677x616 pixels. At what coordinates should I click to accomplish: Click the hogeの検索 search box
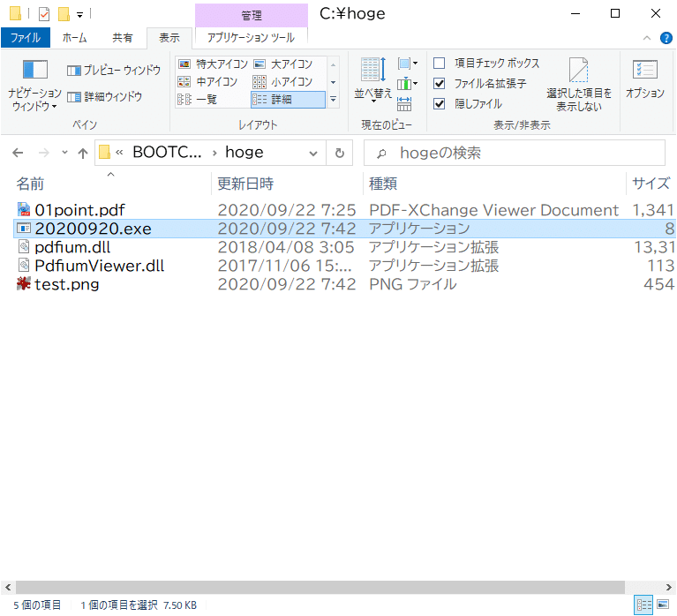[x=515, y=153]
